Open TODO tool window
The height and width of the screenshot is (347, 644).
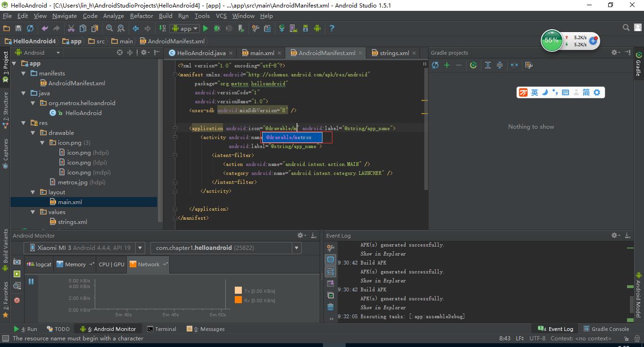tap(58, 329)
